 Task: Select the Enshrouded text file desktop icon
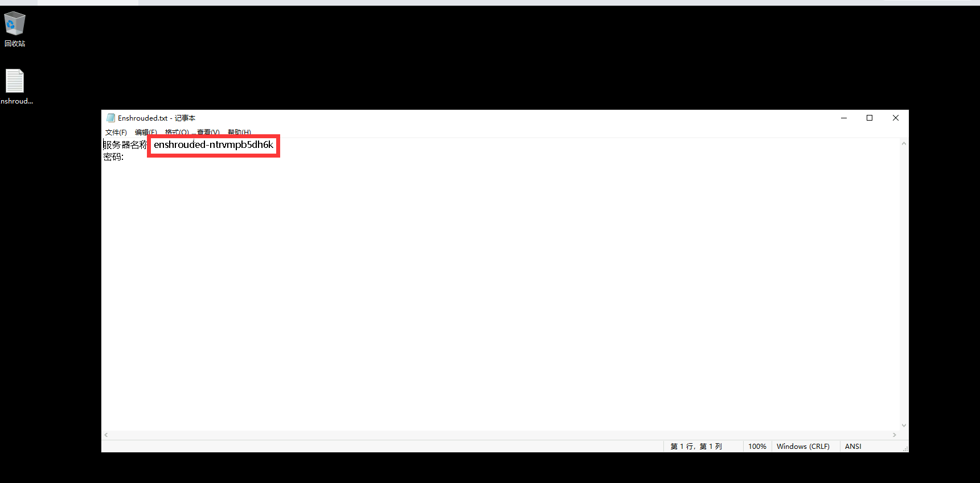click(15, 86)
